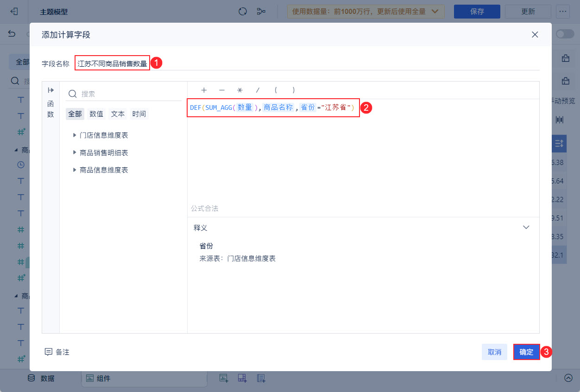Insert the divide slash operator

(258, 90)
